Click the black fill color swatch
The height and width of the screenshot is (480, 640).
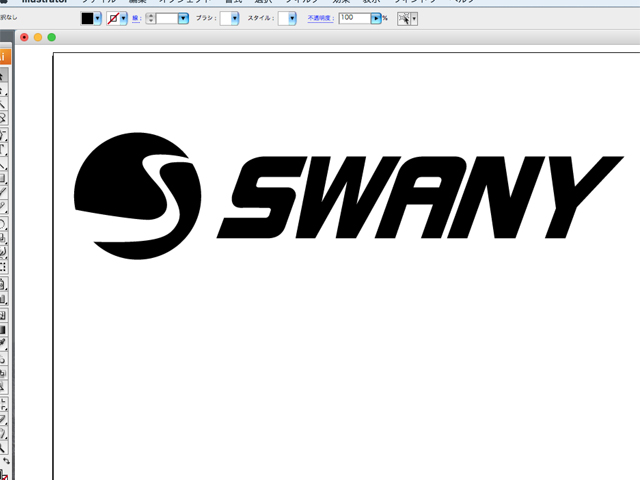click(87, 19)
